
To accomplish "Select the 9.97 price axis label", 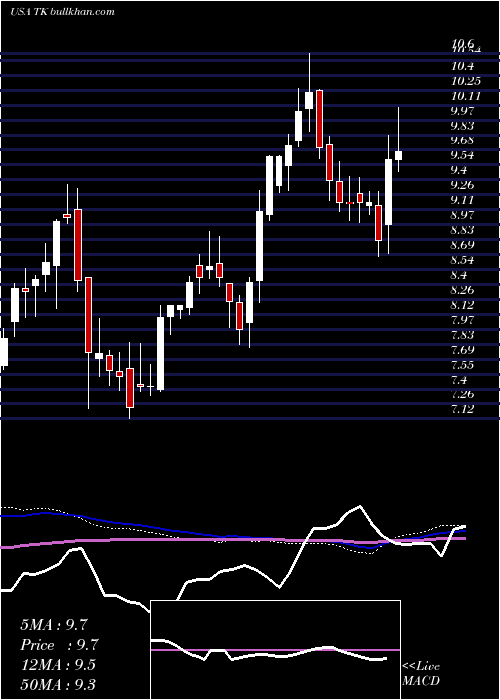I will click(462, 111).
